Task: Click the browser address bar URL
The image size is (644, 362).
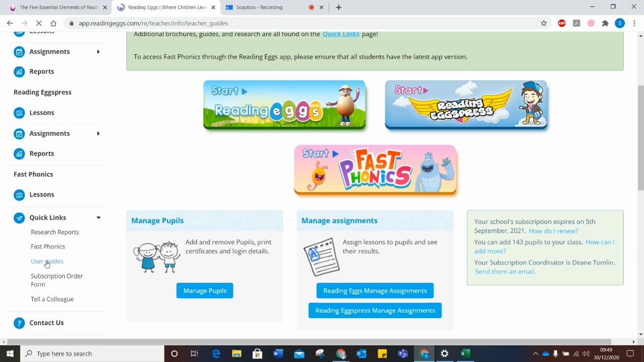Action: [153, 23]
